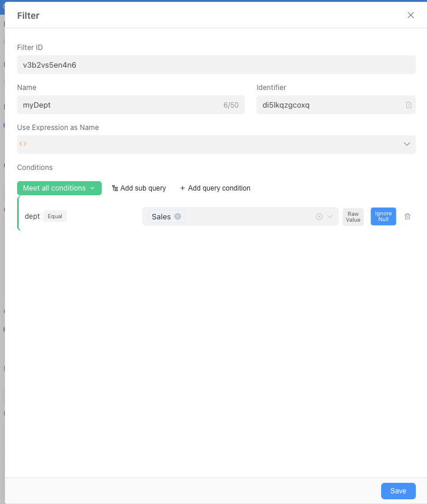
Task: Open the dept value selector dropdown arrow
Action: (x=331, y=216)
